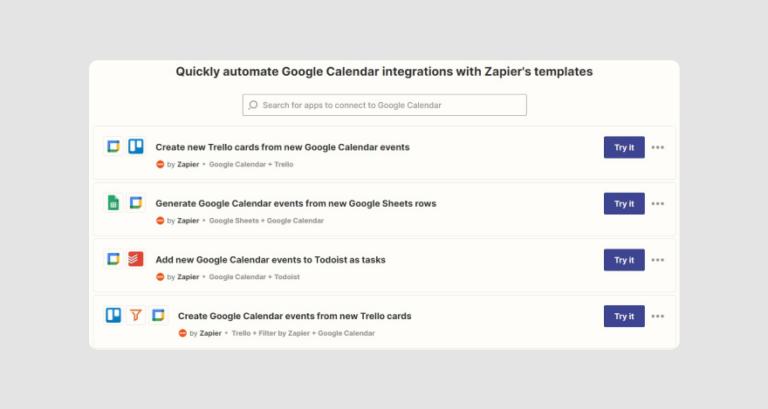Try the Todoist tasks template
This screenshot has height=409, width=768.
[624, 260]
